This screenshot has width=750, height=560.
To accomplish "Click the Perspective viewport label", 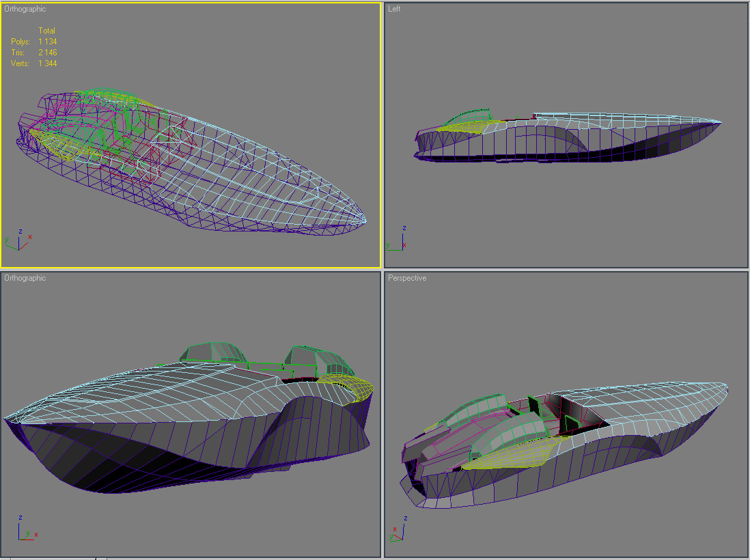I will coord(407,278).
